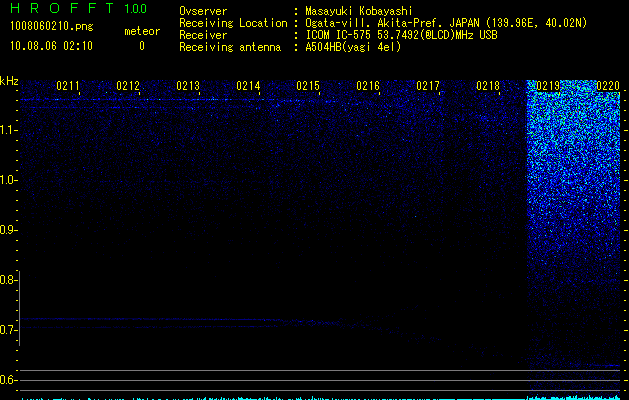
Task: Click the observer name Masayuki Kobayashi
Action: click(x=359, y=11)
